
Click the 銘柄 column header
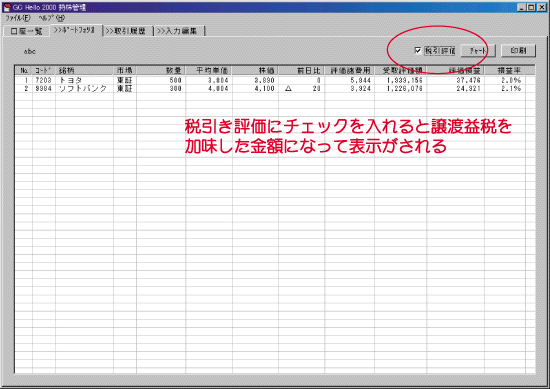click(84, 71)
